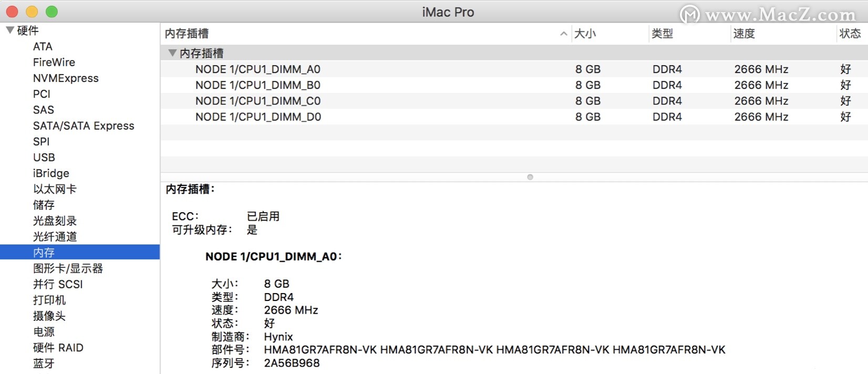
Task: Select SATA/SATA Express in sidebar
Action: pyautogui.click(x=84, y=126)
